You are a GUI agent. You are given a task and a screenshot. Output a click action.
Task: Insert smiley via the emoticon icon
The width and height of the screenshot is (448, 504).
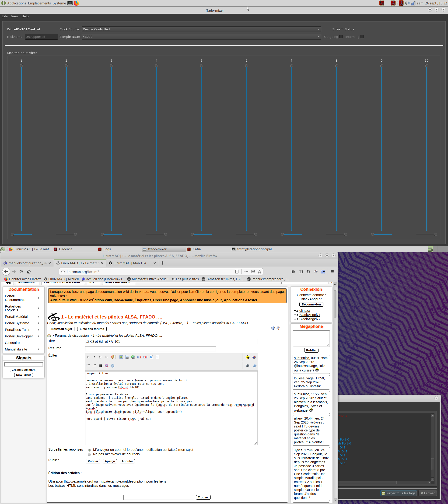[x=248, y=357]
